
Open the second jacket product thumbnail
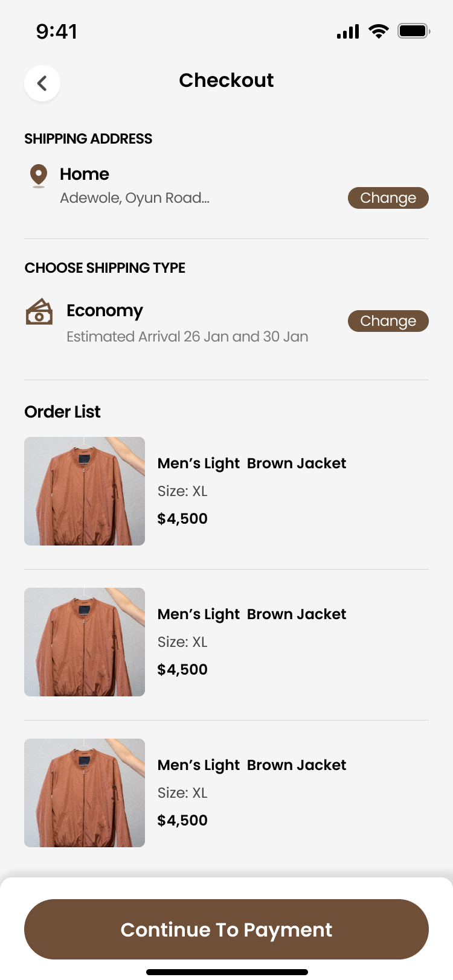click(x=85, y=642)
